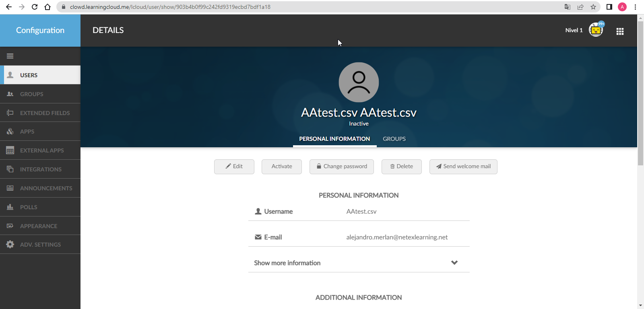This screenshot has height=309, width=644.
Task: Open the Apps sidebar item
Action: (40, 132)
